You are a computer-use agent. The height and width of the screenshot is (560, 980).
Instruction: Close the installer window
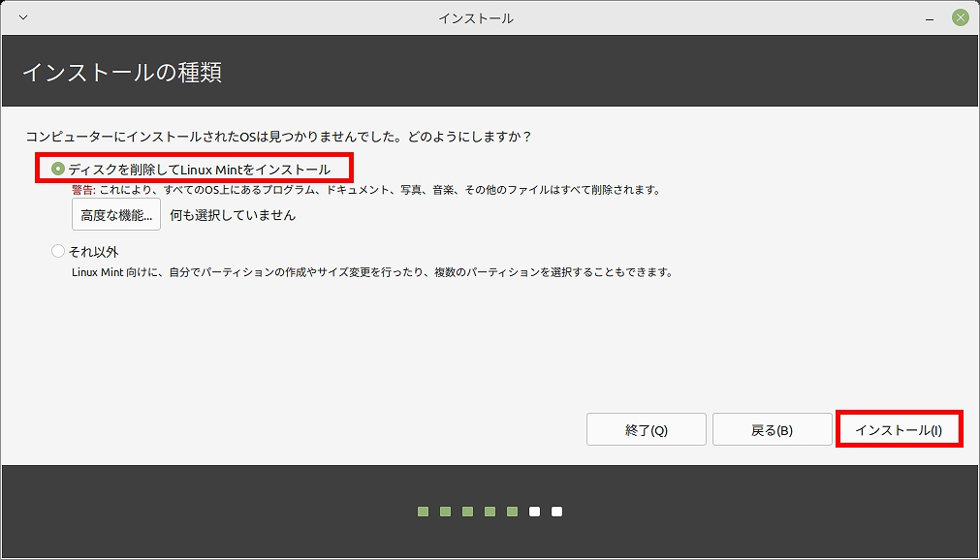click(x=960, y=17)
